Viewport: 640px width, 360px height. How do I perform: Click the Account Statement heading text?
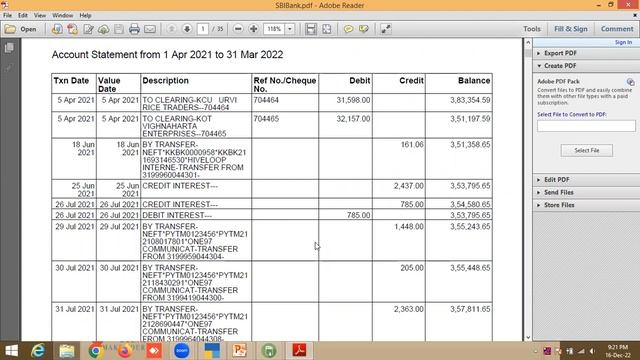[167, 54]
